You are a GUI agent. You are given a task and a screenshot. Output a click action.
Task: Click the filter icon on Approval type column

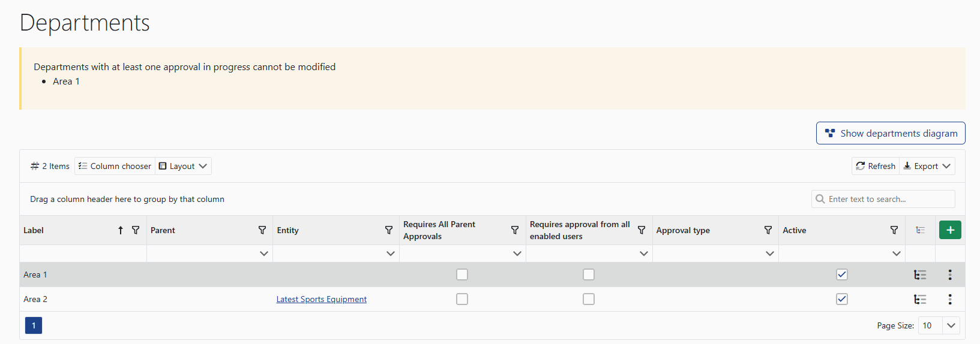768,230
